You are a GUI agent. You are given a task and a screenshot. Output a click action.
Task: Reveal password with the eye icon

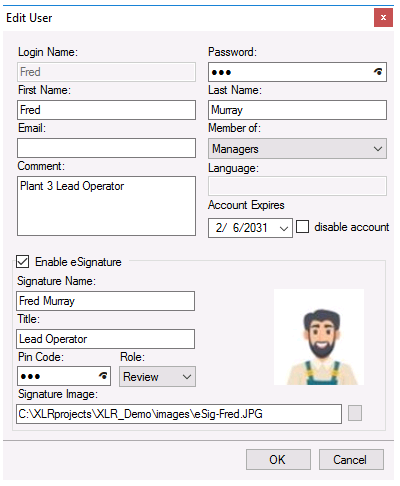[x=378, y=71]
